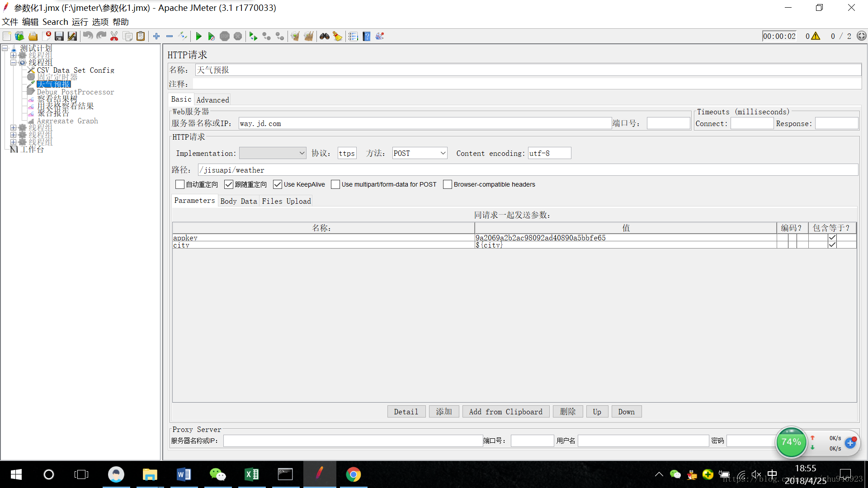Click the Open file folder icon
The width and height of the screenshot is (868, 488).
[x=33, y=36]
